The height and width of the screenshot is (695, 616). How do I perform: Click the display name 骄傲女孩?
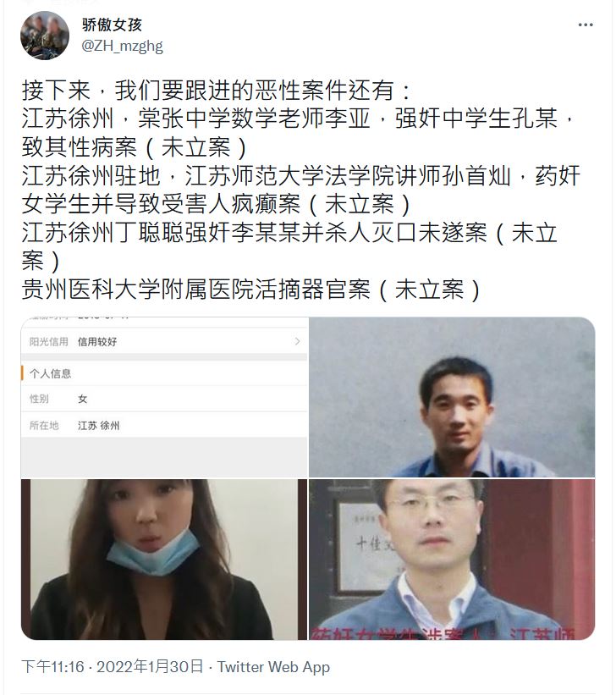[113, 25]
